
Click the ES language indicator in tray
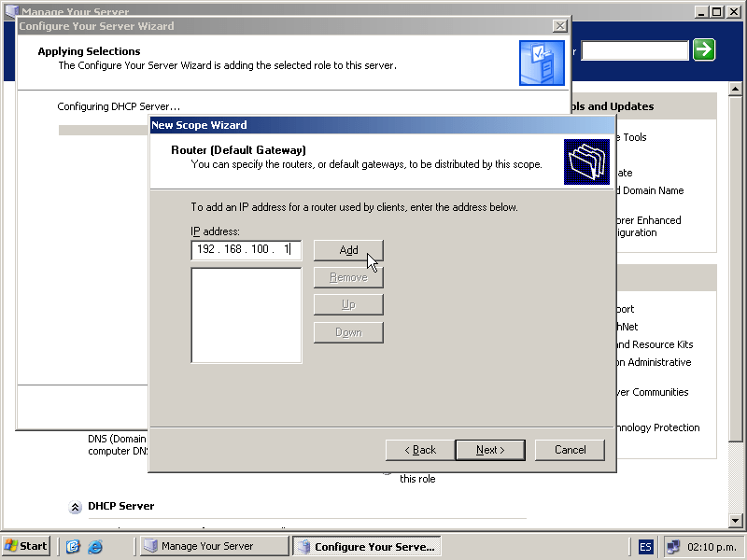point(646,547)
